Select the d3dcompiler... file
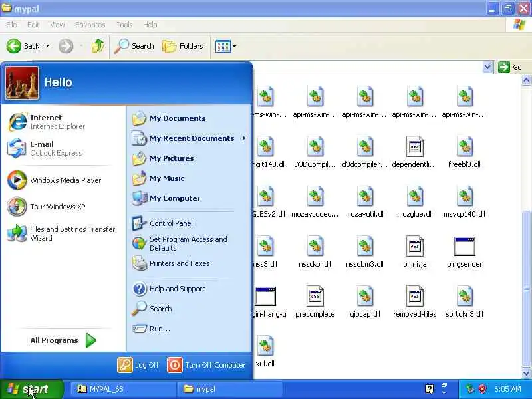Screen dimensions: 532x399 (364, 152)
